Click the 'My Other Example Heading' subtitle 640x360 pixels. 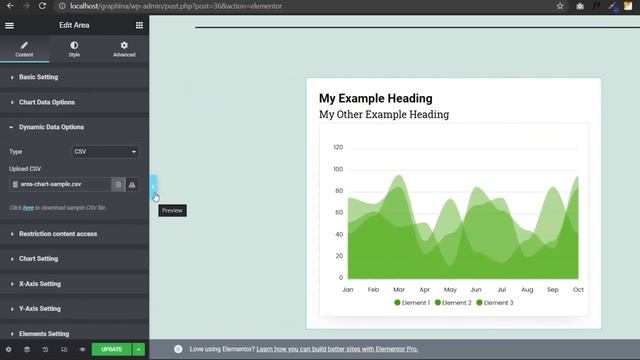click(x=384, y=115)
